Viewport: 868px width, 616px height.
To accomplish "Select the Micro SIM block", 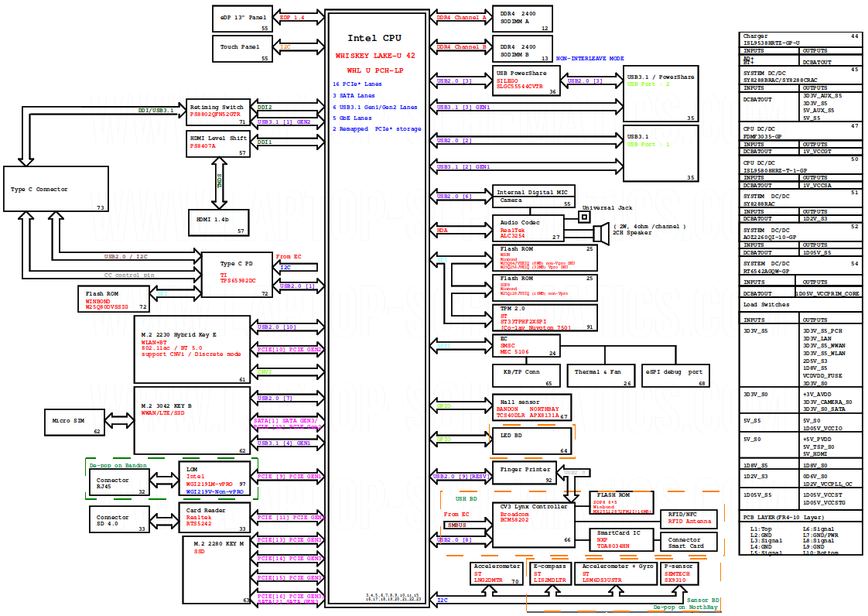I will pyautogui.click(x=74, y=422).
